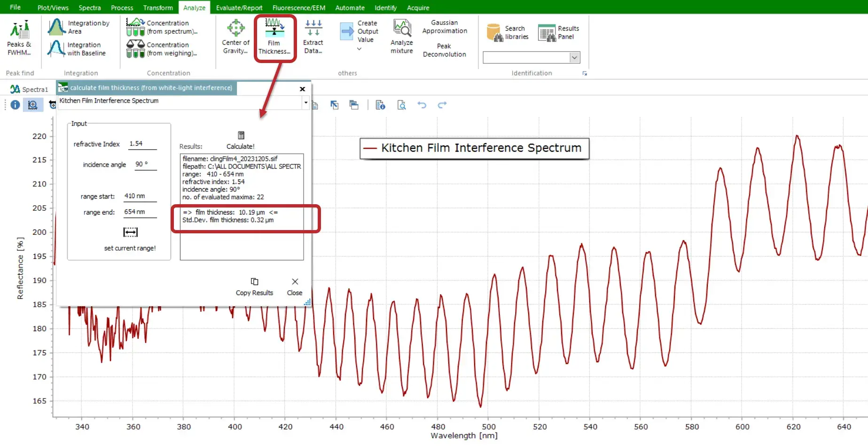The height and width of the screenshot is (446, 868).
Task: Click Create Output Value icon
Action: 347,32
